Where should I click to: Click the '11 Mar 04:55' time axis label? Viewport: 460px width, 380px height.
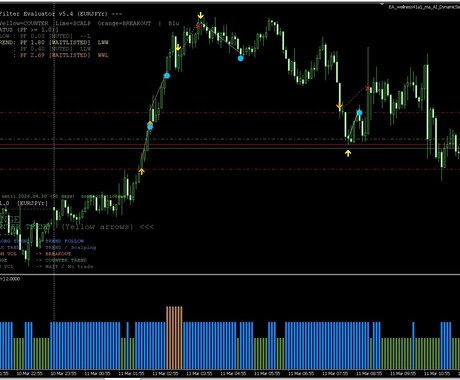click(x=233, y=374)
